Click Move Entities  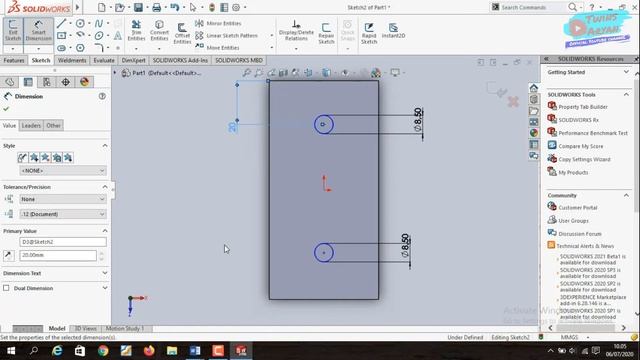click(218, 47)
